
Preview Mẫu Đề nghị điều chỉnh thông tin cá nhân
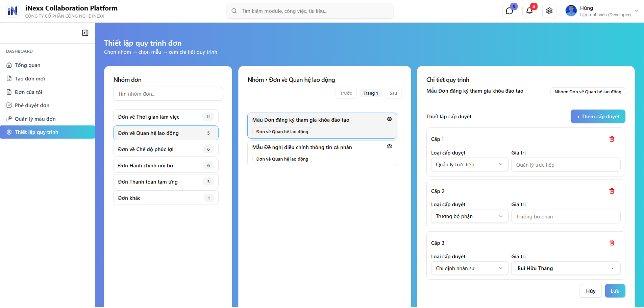(x=389, y=146)
